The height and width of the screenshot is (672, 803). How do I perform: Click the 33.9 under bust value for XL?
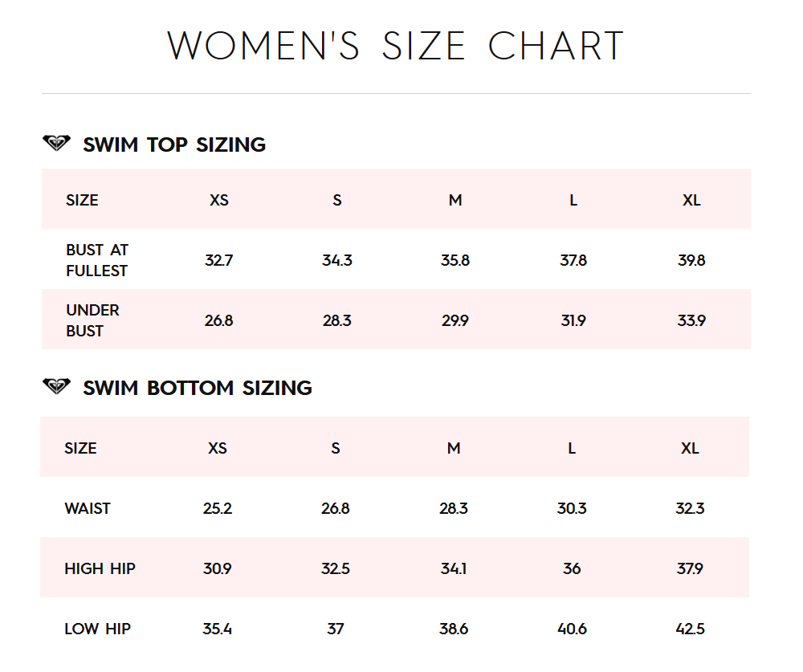coord(691,320)
